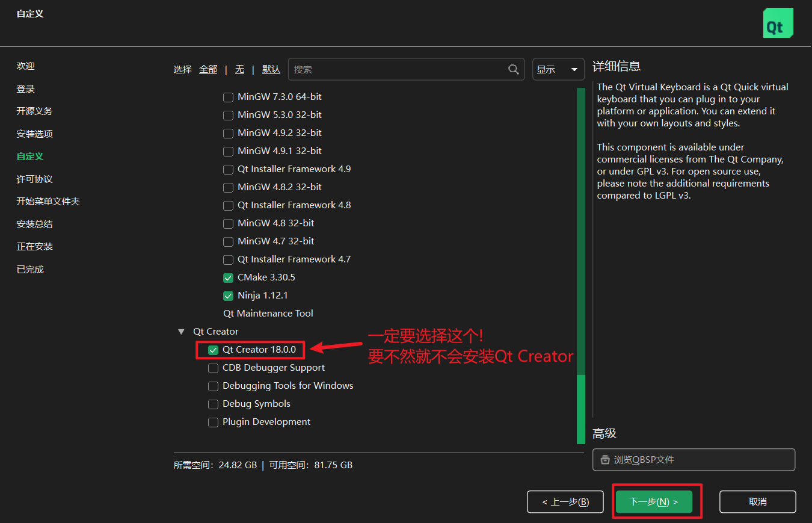The image size is (812, 523).
Task: Click 所需空间: 24.82 GB text
Action: pyautogui.click(x=215, y=465)
